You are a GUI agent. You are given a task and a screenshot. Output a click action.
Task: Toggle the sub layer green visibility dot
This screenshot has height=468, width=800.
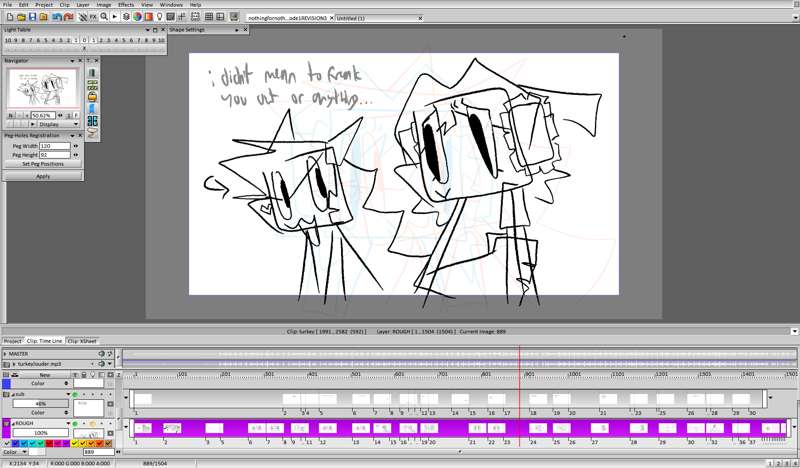(x=75, y=395)
